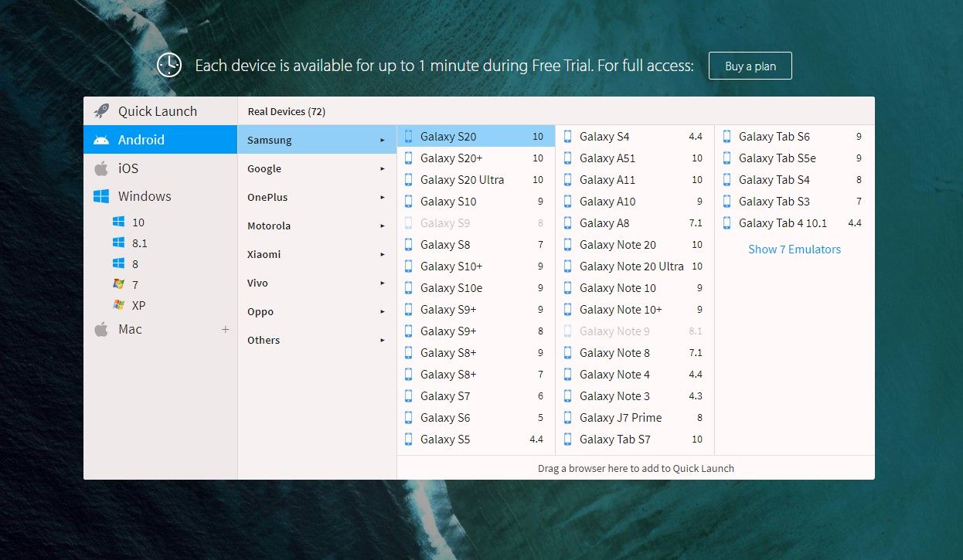The width and height of the screenshot is (963, 560).
Task: Click the phone icon beside Galaxy J7 Prime
Action: (x=568, y=418)
